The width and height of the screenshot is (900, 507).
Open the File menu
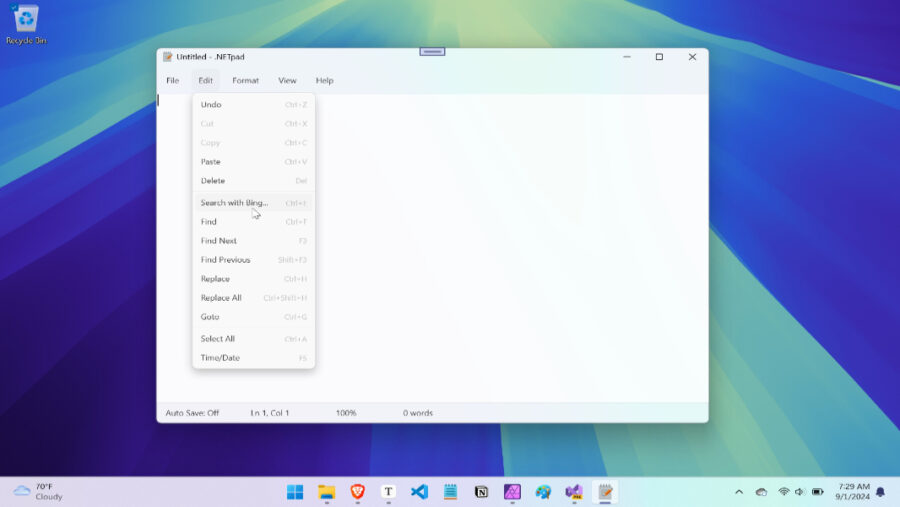point(172,80)
